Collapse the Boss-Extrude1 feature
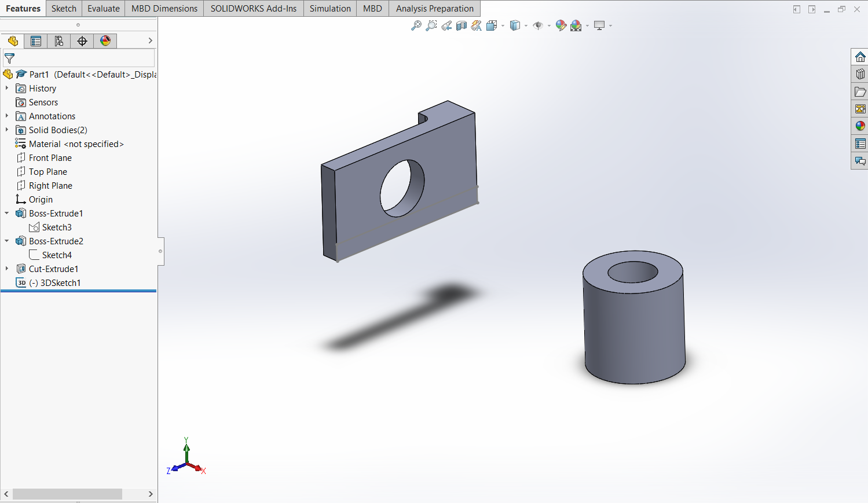The width and height of the screenshot is (868, 503). 6,213
